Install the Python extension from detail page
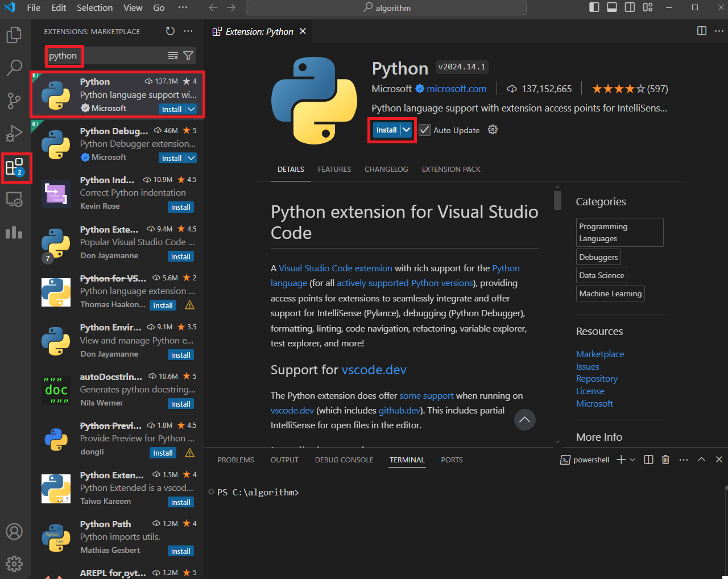This screenshot has height=579, width=728. click(x=386, y=130)
